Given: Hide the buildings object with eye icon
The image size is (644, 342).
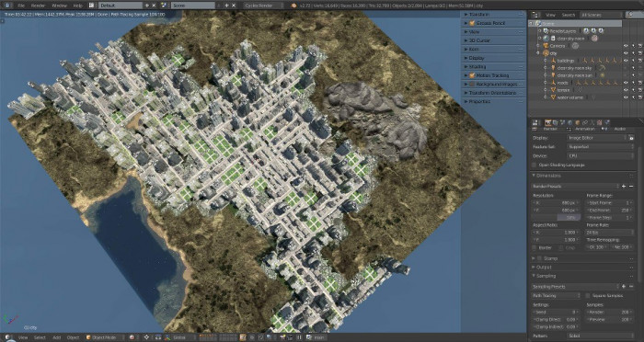Looking at the screenshot, I should (x=626, y=61).
